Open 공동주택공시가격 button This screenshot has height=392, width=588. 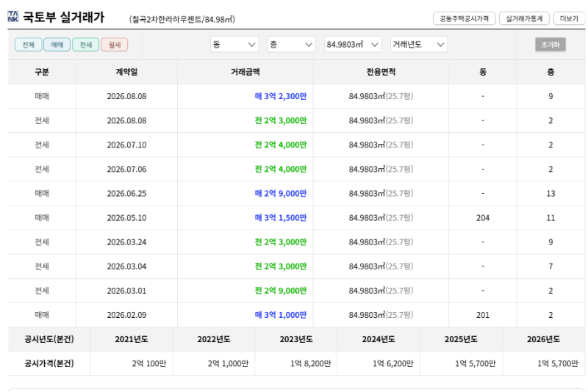point(465,18)
